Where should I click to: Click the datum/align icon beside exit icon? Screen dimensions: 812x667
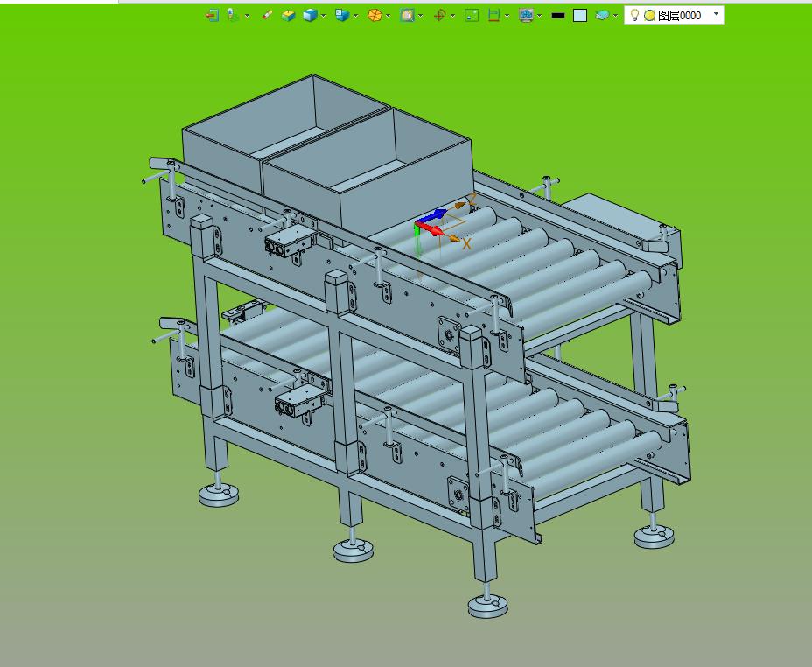pos(233,16)
